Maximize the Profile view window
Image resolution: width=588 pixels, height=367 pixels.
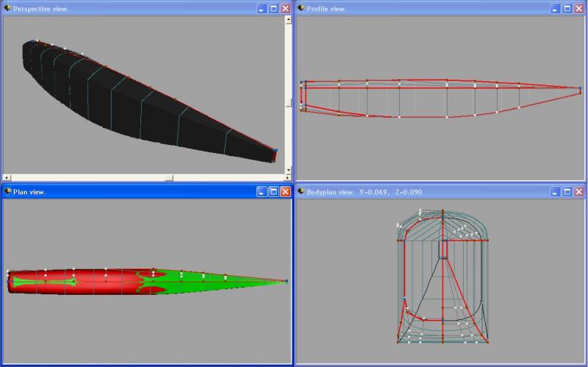pyautogui.click(x=567, y=8)
